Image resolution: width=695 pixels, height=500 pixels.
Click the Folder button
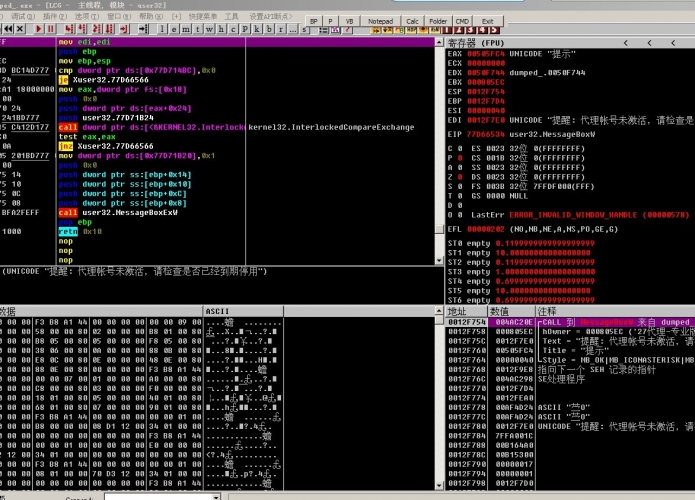[438, 21]
